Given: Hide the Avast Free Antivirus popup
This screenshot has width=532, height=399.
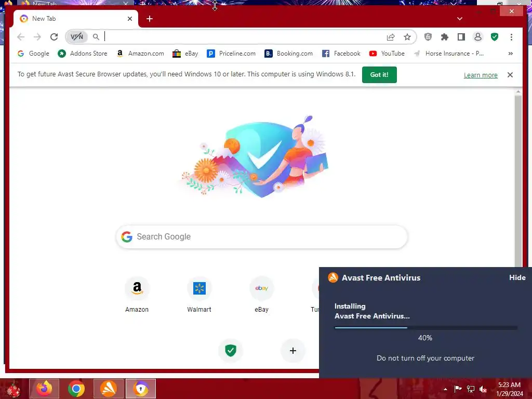Looking at the screenshot, I should click(x=517, y=277).
